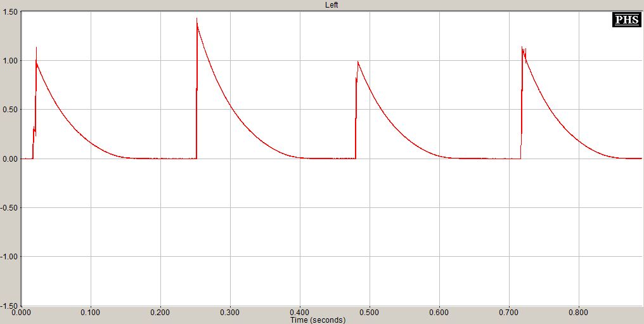The width and height of the screenshot is (644, 324).
Task: Select the 1.00 amplitude axis label
Action: coord(10,61)
